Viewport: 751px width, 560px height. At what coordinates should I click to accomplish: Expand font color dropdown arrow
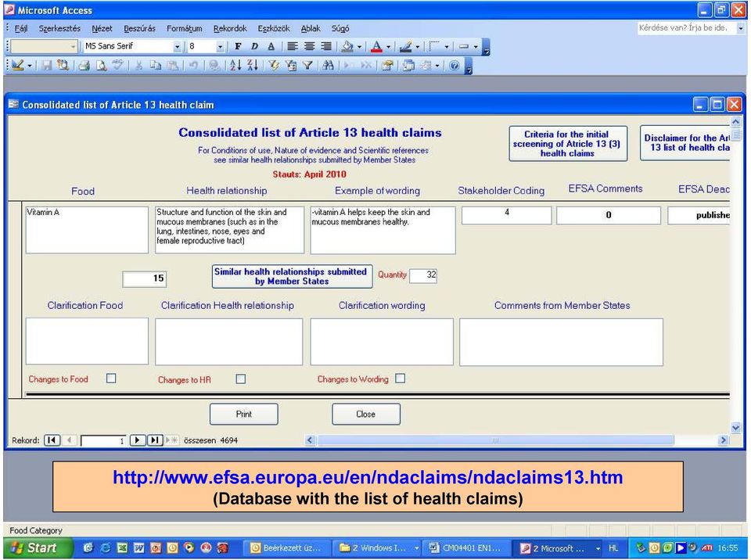(389, 46)
